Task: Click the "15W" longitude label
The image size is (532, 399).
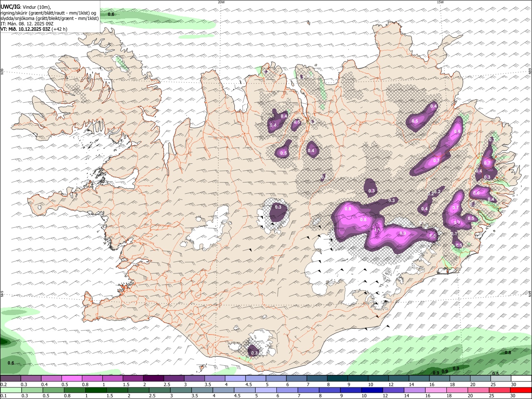Action: point(440,2)
